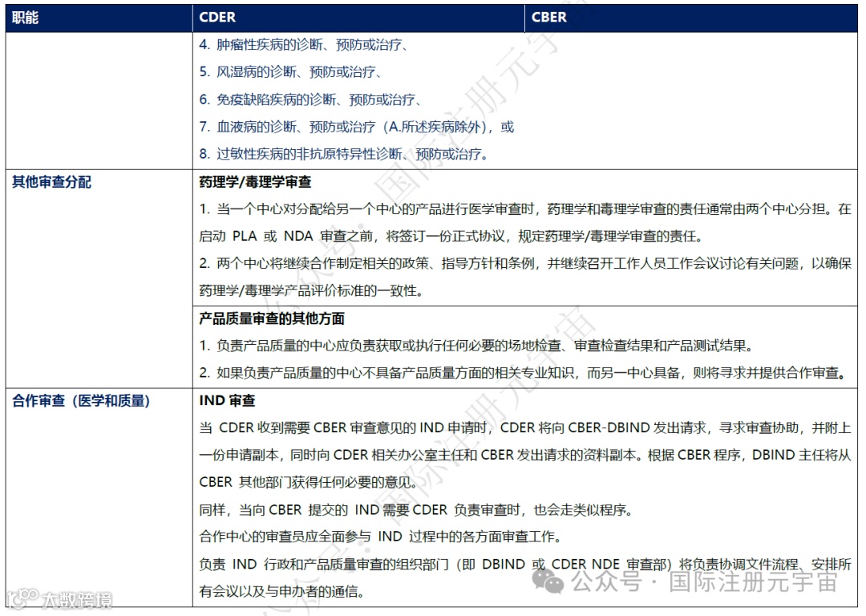The height and width of the screenshot is (616, 866).
Task: Click the 其他审查分配 row label
Action: point(51,182)
